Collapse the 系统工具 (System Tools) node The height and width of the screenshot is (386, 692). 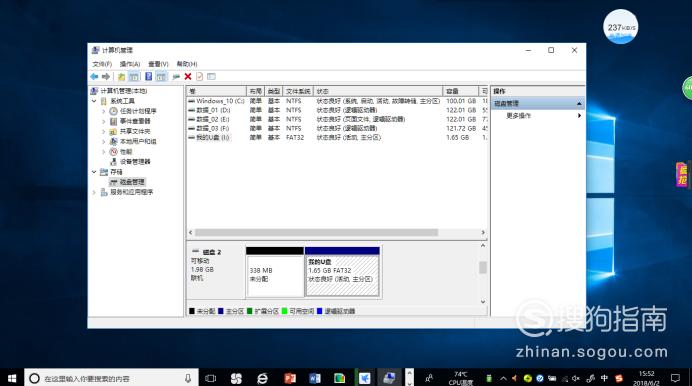click(94, 101)
